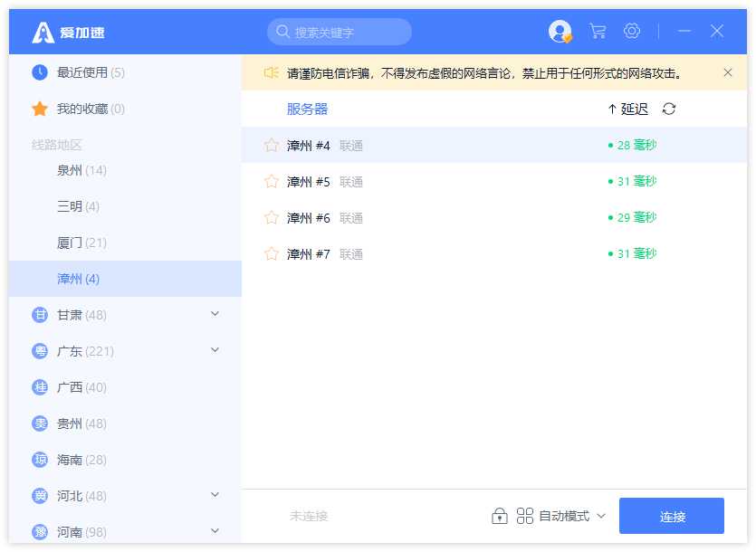Image resolution: width=756 pixels, height=552 pixels.
Task: Click the 甘 province badge icon
Action: [x=40, y=315]
